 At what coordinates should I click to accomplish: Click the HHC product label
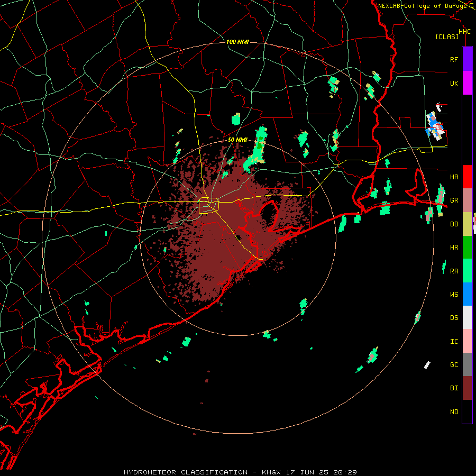coord(464,32)
